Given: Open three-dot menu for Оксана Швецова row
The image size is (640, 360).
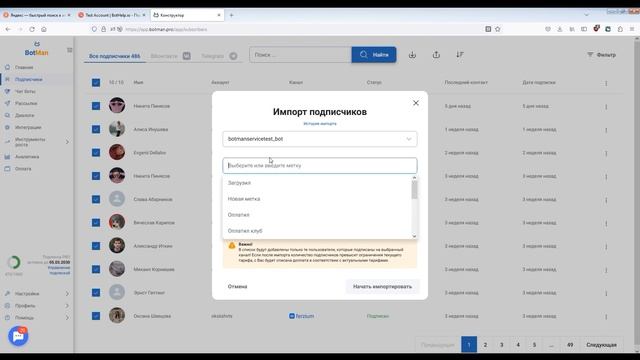Looking at the screenshot, I should [606, 316].
